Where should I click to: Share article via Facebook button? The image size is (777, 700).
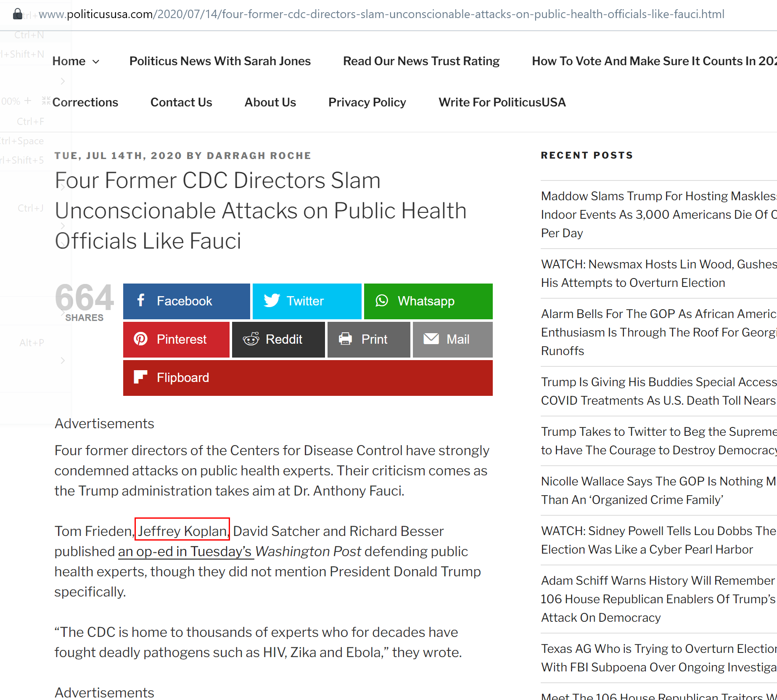(x=186, y=301)
